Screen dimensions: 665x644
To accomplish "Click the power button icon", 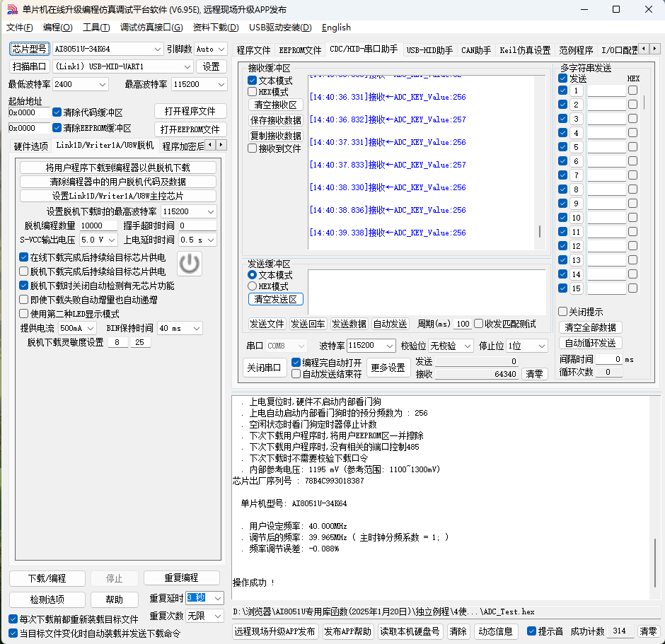I will coord(189,264).
